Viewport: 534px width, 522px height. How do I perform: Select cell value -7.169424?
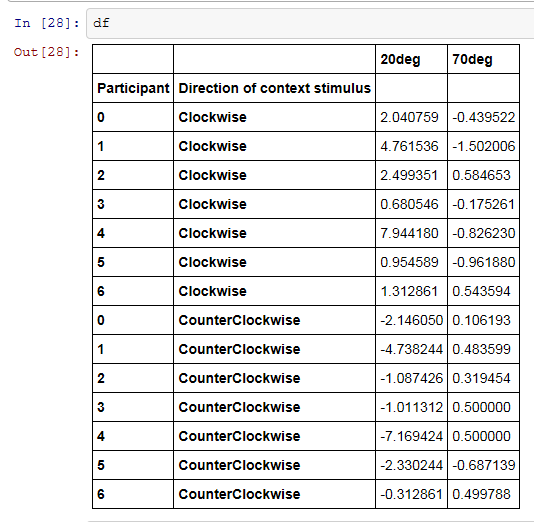point(411,436)
